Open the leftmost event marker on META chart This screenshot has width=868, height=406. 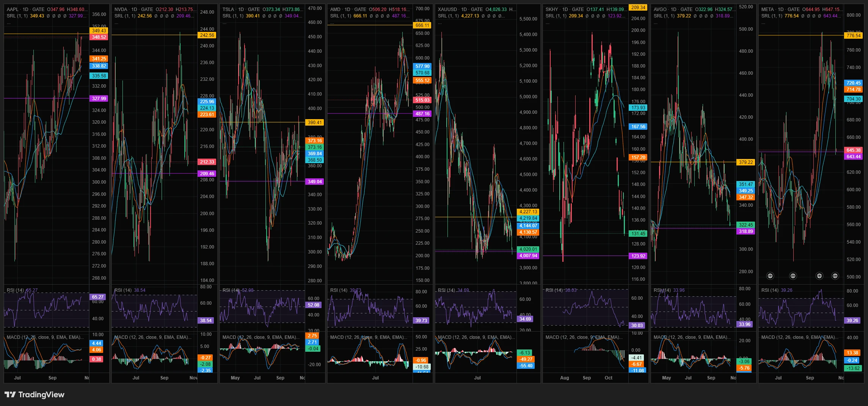770,276
